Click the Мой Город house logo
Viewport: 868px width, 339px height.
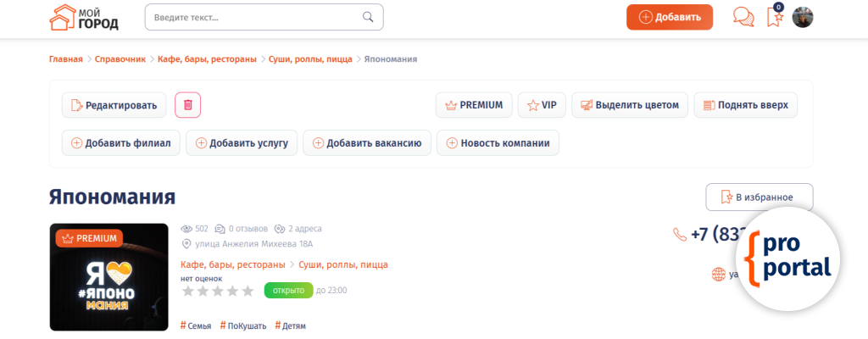[84, 17]
